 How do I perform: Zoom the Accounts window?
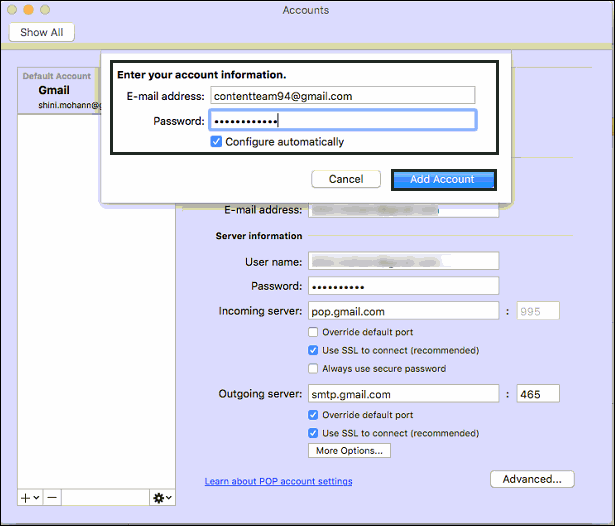45,9
